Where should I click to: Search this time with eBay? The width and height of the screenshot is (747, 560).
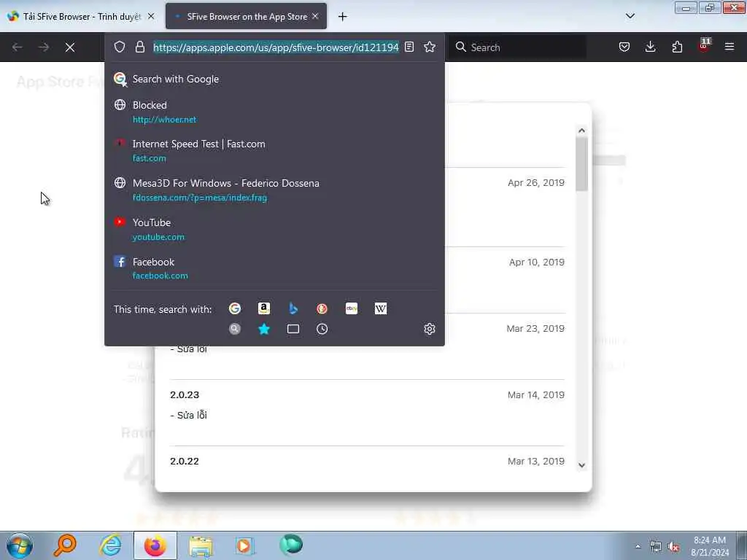pyautogui.click(x=352, y=308)
